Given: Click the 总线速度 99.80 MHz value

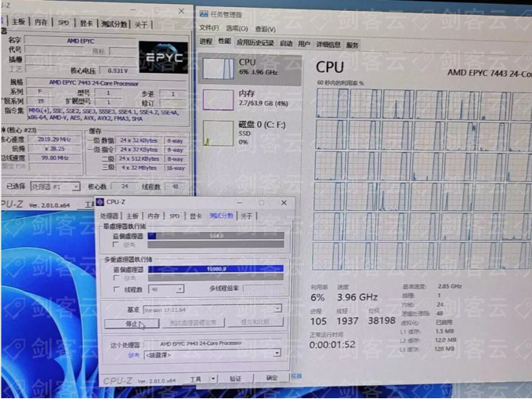Looking at the screenshot, I should click(54, 158).
